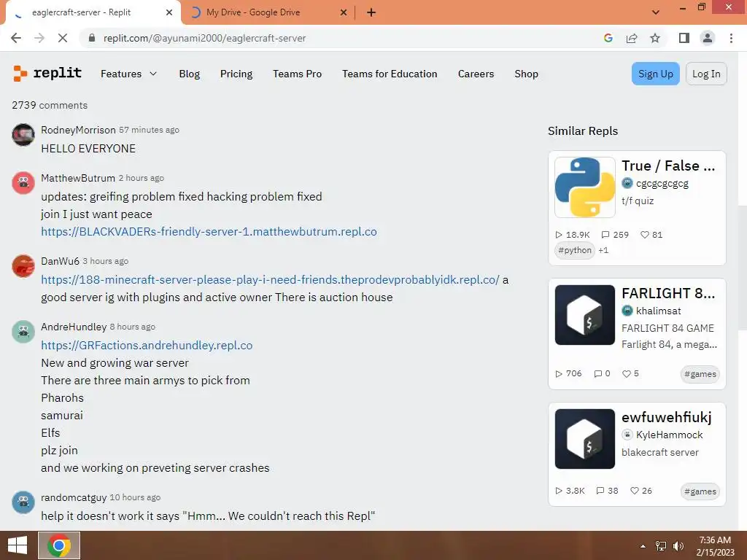Click KyleHammock author avatar
Screen dimensions: 747x560
tap(627, 435)
